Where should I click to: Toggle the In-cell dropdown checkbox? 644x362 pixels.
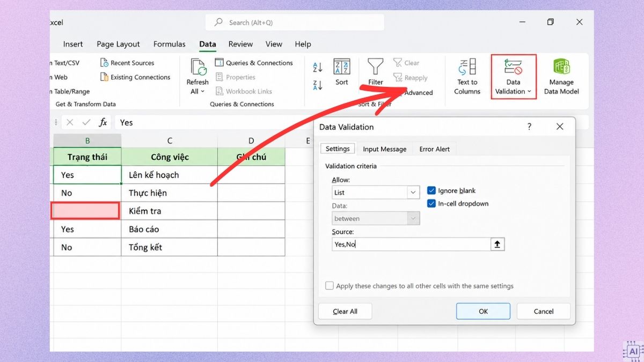[431, 203]
